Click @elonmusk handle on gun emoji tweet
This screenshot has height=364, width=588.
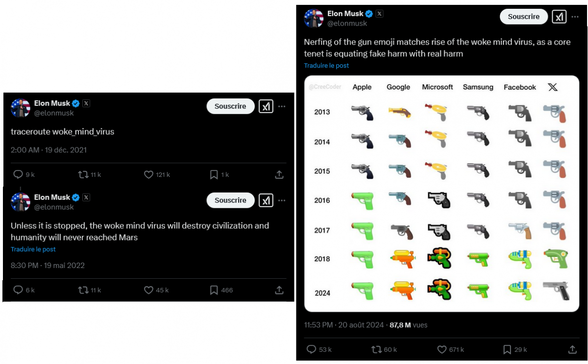pyautogui.click(x=347, y=24)
